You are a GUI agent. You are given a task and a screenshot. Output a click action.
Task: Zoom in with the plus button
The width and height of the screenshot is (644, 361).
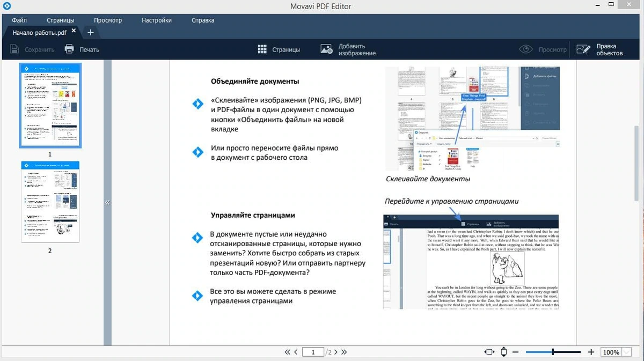(591, 352)
